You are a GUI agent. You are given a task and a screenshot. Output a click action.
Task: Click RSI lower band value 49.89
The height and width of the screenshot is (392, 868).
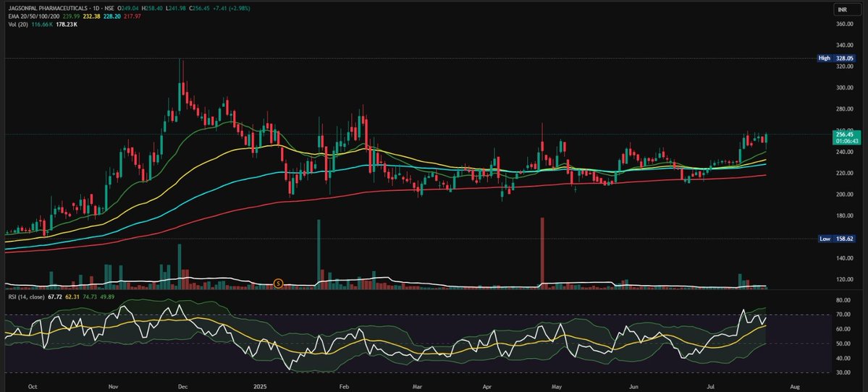(x=108, y=297)
